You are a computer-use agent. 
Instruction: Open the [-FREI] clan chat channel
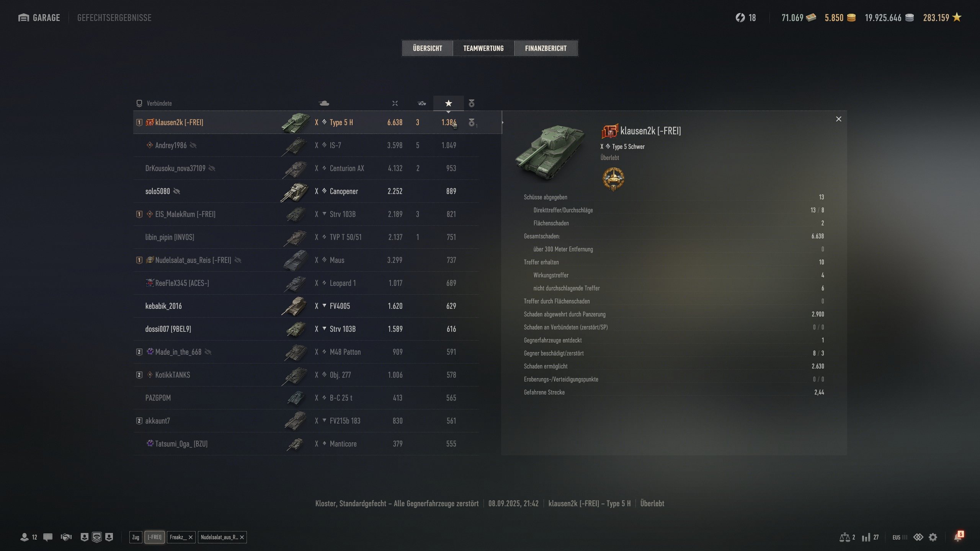coord(155,537)
